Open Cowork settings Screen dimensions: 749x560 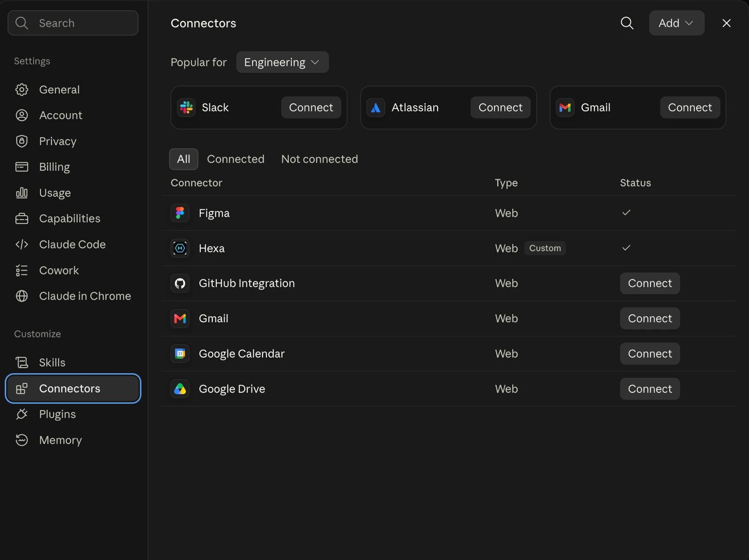coord(73,270)
